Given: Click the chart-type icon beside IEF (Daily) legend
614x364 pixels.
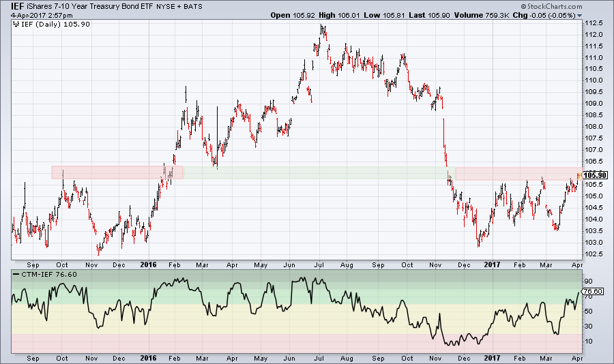Looking at the screenshot, I should point(16,25).
